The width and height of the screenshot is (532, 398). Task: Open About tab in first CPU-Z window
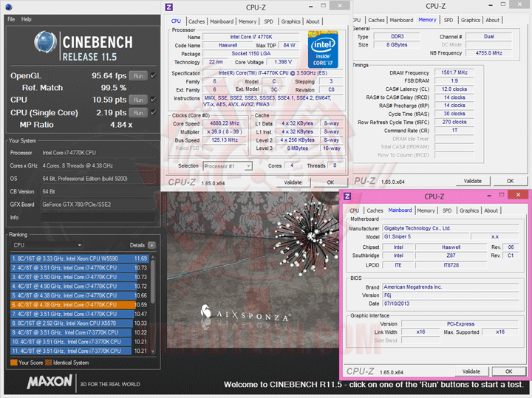point(313,21)
